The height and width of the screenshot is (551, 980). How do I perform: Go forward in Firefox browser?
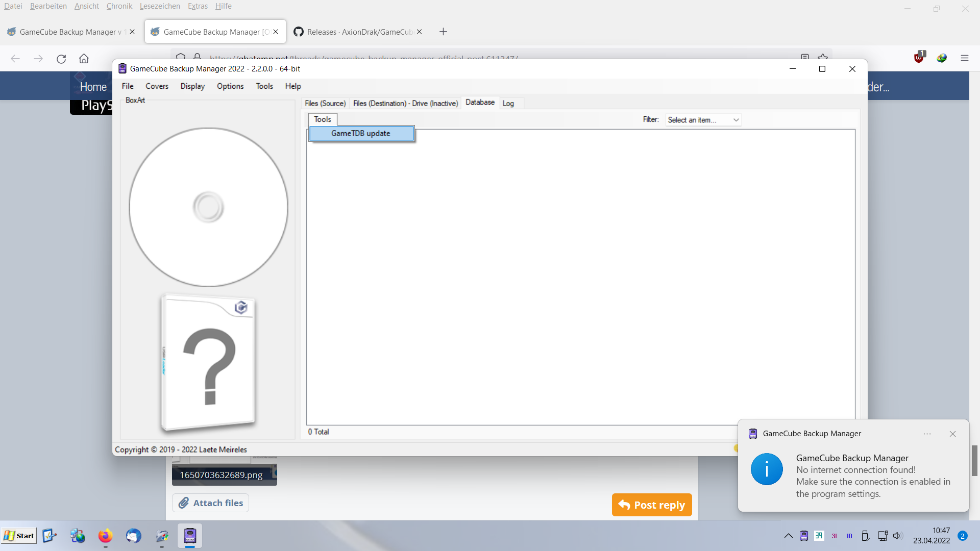(38, 59)
